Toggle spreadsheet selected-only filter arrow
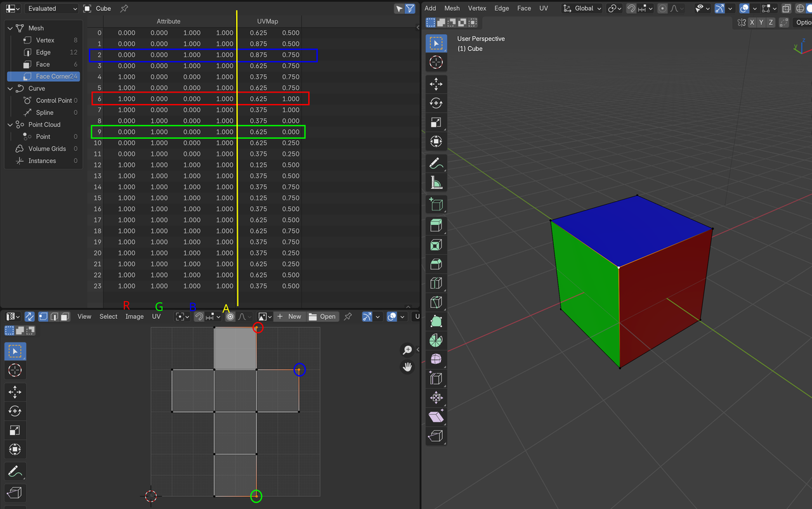Screen dimensions: 812x509 [x=399, y=8]
